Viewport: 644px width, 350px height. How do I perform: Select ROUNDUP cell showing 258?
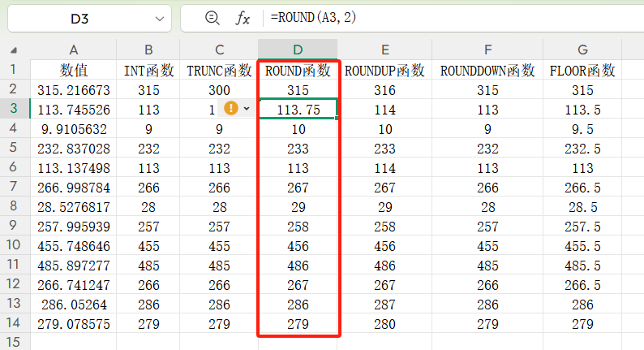coord(384,227)
